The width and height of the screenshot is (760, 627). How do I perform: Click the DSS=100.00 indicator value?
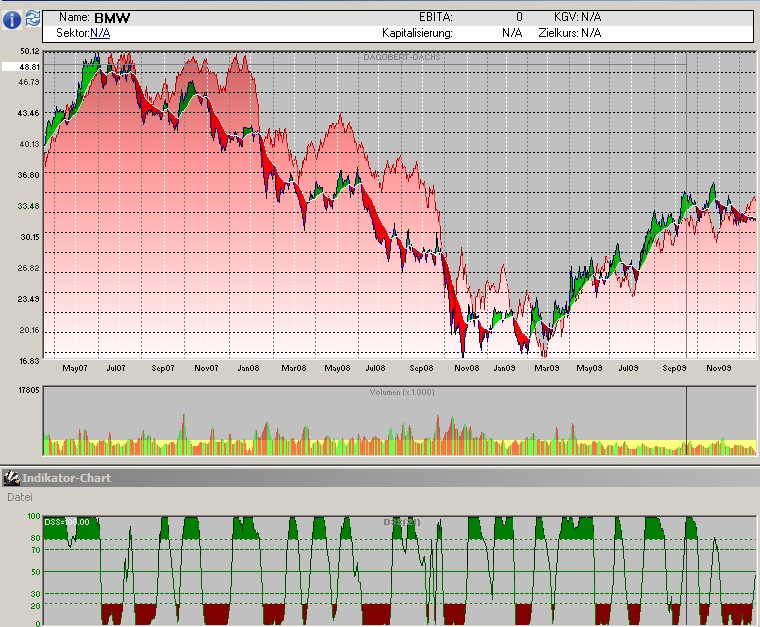point(67,522)
